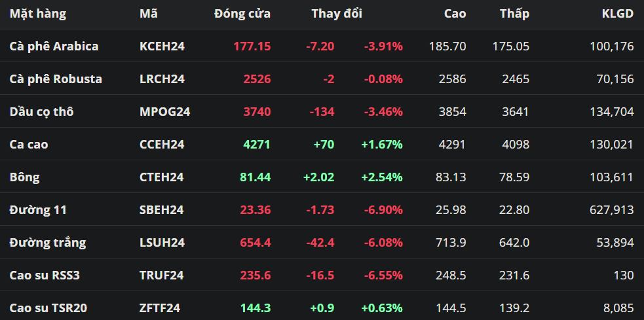Sort by the Đóng cửa column header
Screen dimensions: 644x320
[x=242, y=13]
